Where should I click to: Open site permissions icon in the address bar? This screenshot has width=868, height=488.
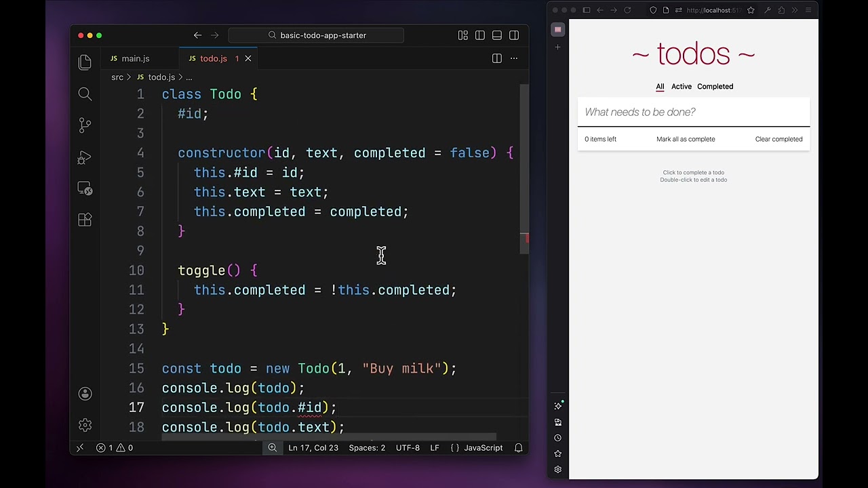678,10
